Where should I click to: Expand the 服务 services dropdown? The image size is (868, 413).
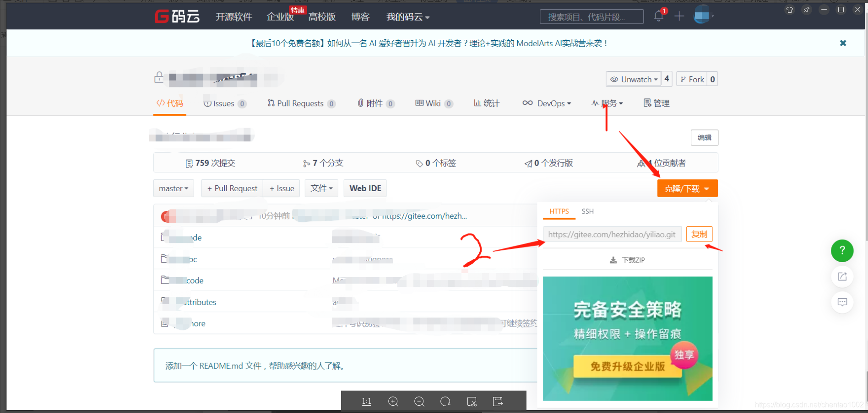pyautogui.click(x=607, y=103)
